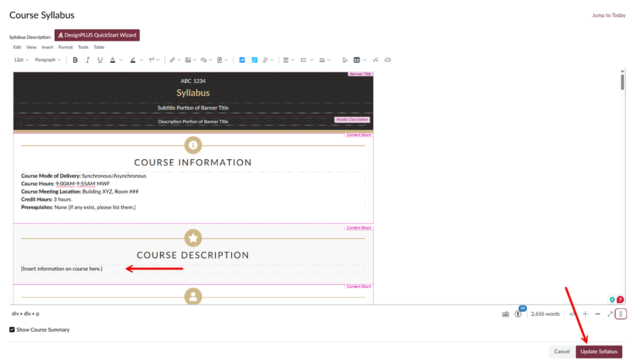Click the insert document icon

coord(220,60)
